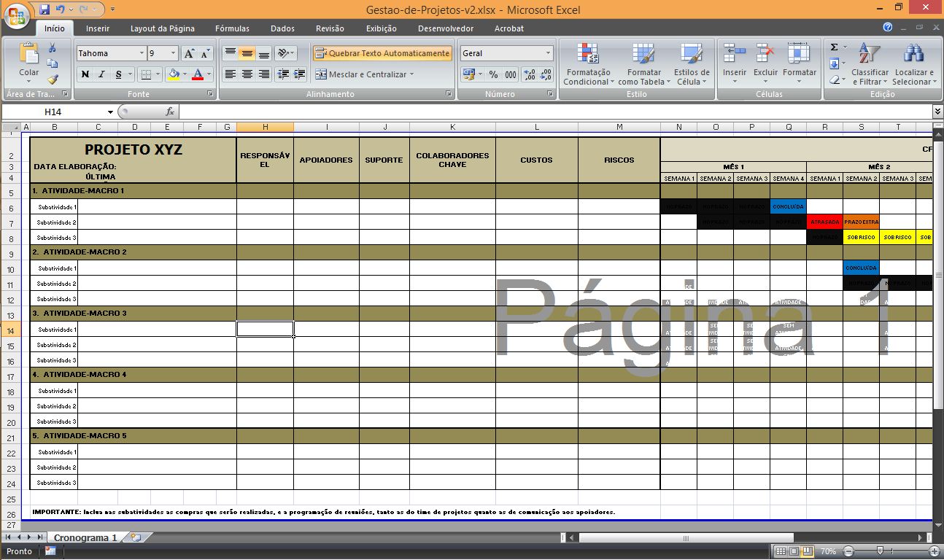Expand the Geral number format dropdown
The width and height of the screenshot is (944, 560).
(548, 53)
